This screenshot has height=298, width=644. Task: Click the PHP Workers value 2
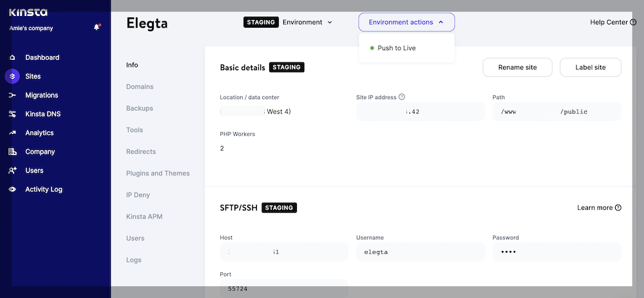coord(222,149)
